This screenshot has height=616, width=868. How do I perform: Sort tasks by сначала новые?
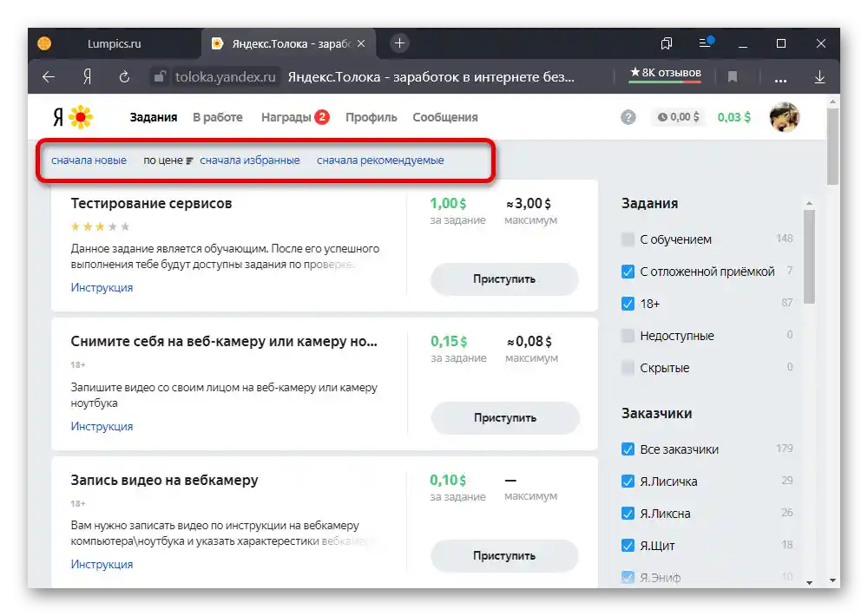(x=89, y=161)
